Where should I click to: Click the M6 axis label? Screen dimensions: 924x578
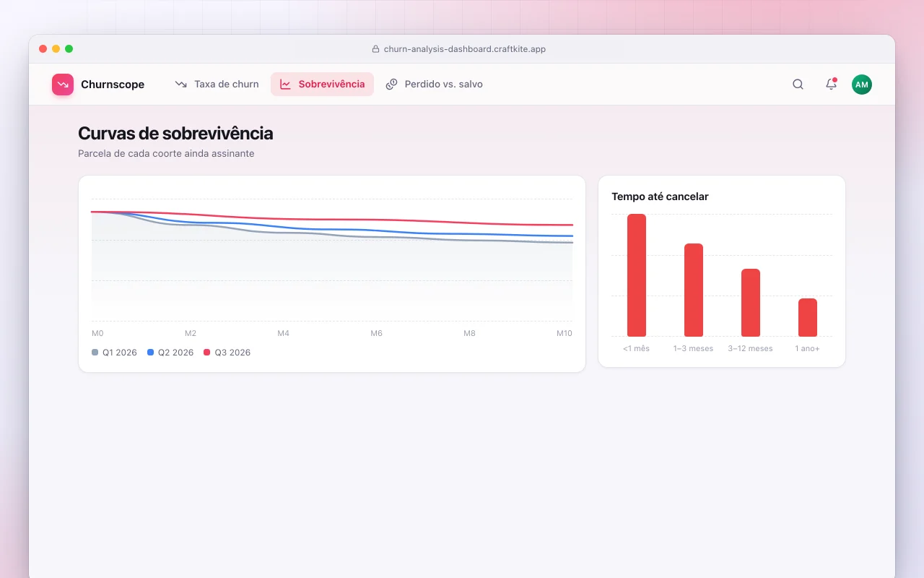pos(377,333)
